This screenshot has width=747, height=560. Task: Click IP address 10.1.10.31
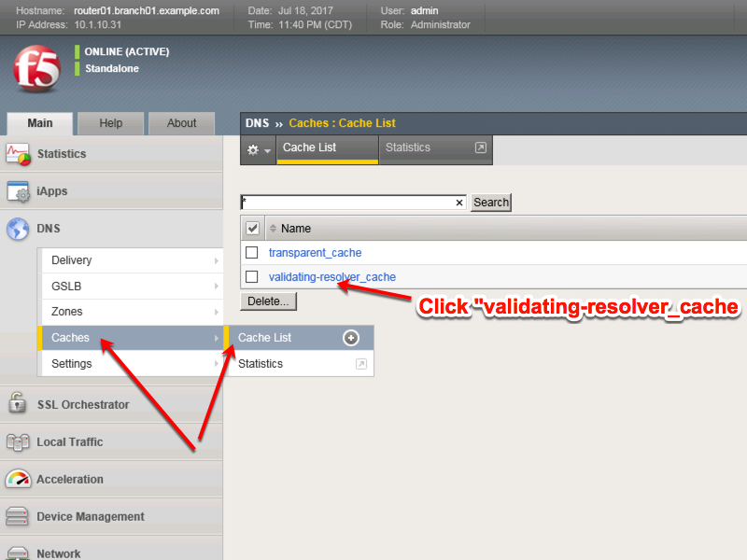click(98, 25)
